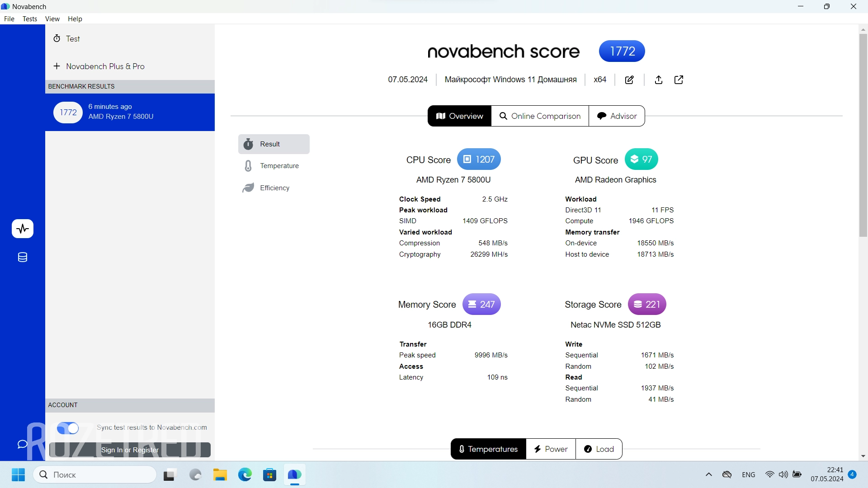Click the OneDrive cloud tray icon

[x=727, y=474]
